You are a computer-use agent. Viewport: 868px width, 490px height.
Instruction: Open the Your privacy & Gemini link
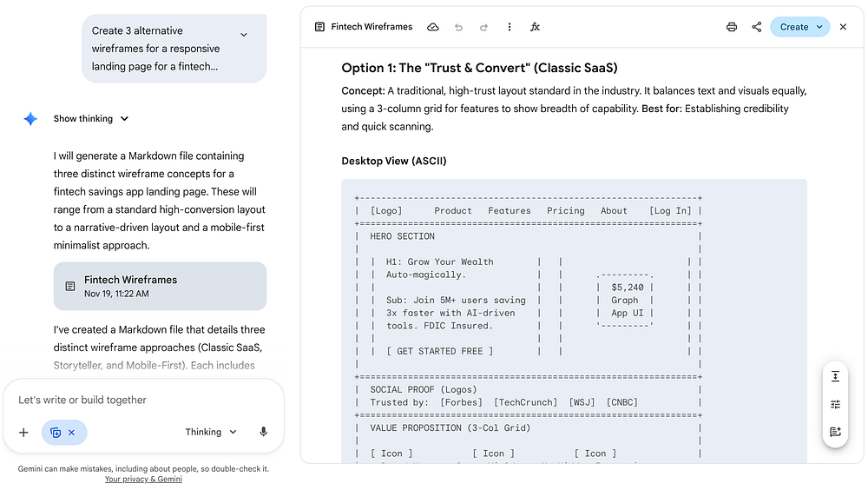coord(143,479)
